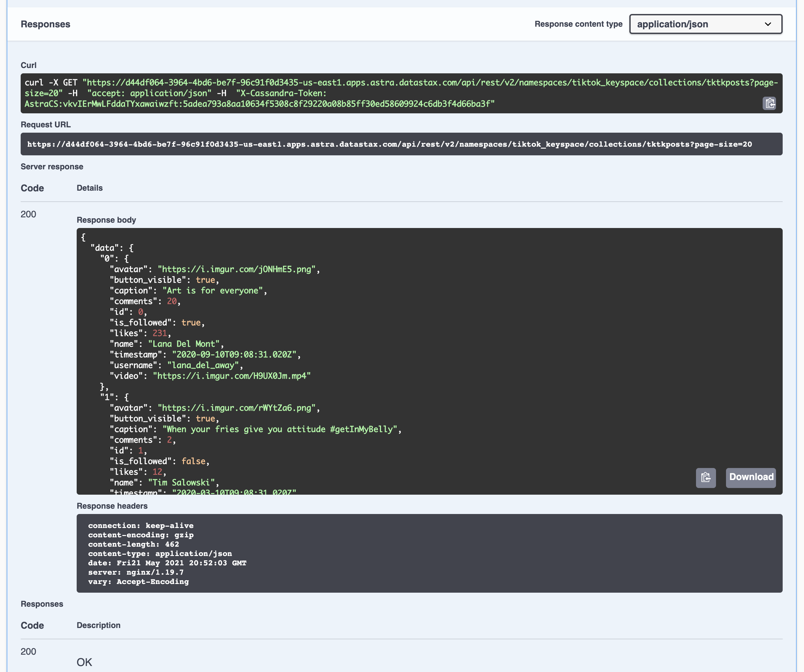
Task: Click the 200 server response code
Action: 28,214
